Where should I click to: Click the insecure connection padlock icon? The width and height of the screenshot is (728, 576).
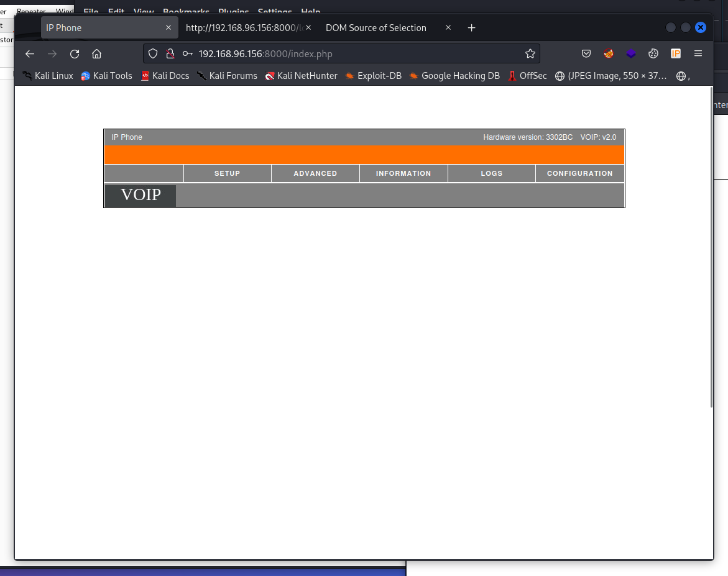170,54
